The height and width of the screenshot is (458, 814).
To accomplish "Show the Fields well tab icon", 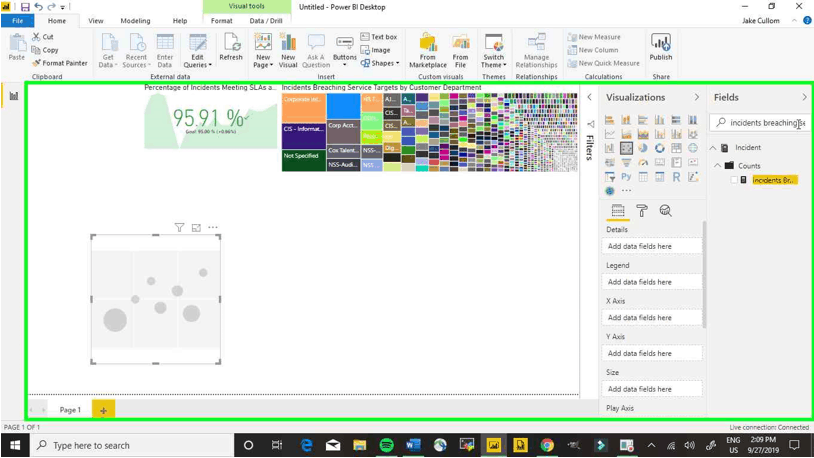I will tap(618, 210).
